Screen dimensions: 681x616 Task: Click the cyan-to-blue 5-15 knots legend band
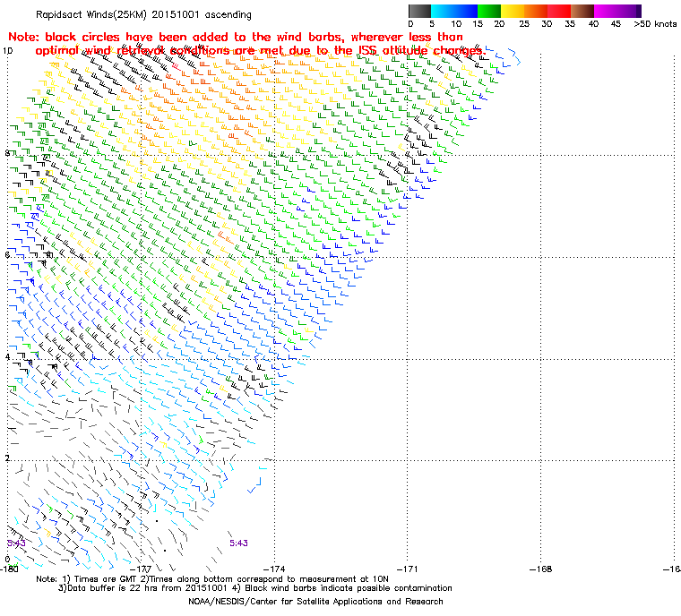pyautogui.click(x=454, y=11)
